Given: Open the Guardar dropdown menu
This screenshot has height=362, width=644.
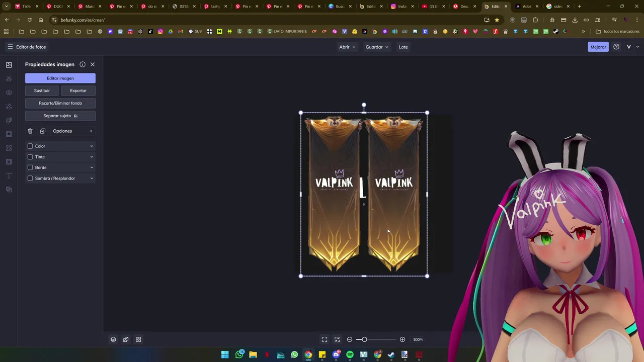Looking at the screenshot, I should click(x=377, y=47).
